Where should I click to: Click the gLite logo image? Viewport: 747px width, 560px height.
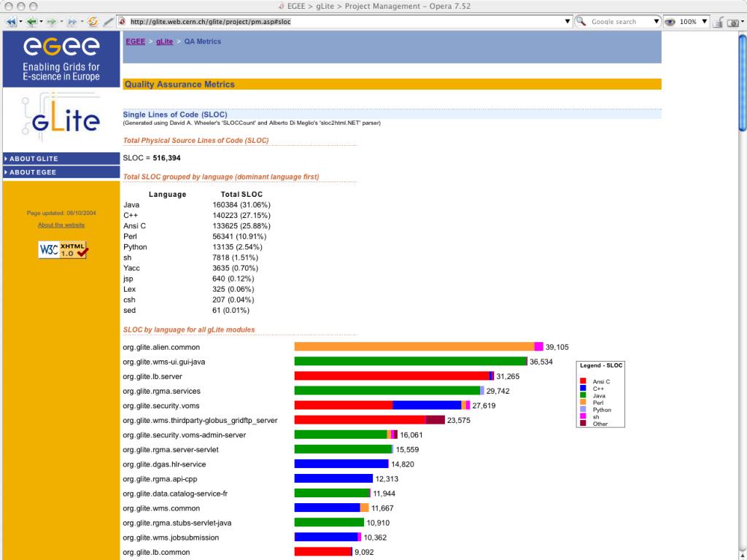(x=61, y=117)
